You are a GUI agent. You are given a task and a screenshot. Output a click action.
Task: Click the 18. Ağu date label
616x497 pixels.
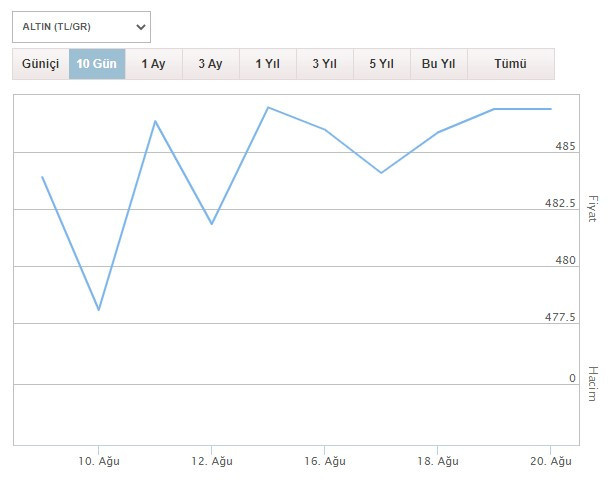point(438,461)
